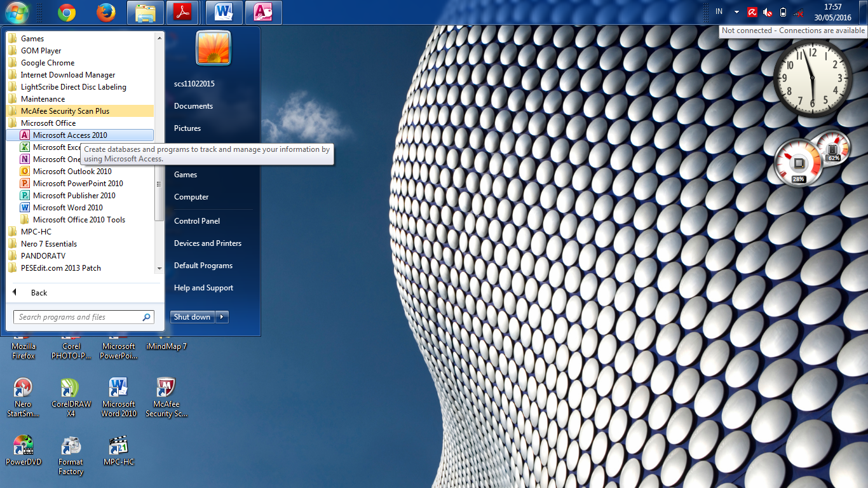The image size is (868, 488).
Task: Open the Shut down options arrow
Action: pos(222,317)
